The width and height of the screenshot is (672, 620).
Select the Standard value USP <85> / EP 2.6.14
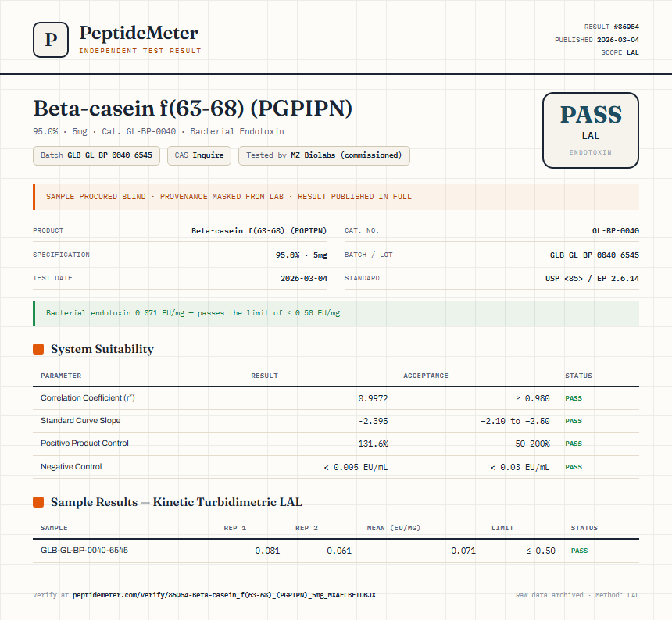click(592, 278)
